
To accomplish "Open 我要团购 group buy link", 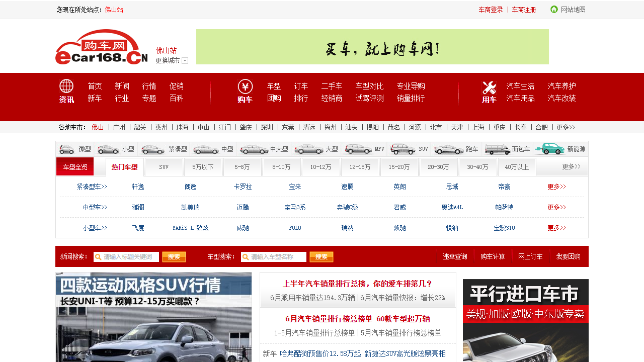I will (x=568, y=256).
